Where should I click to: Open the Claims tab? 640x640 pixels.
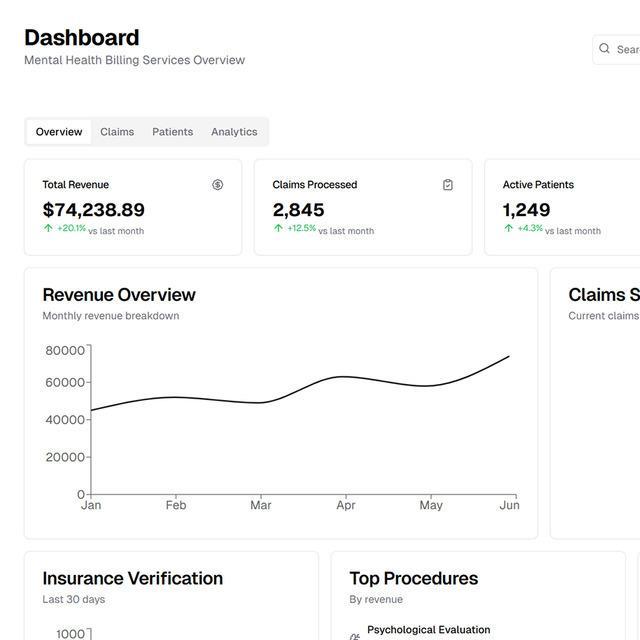pos(117,132)
